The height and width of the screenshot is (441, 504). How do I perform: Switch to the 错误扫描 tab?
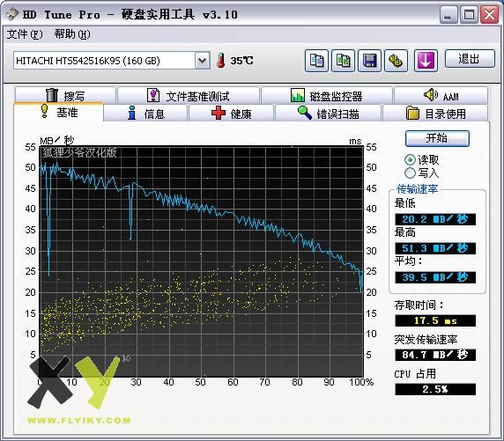[328, 114]
